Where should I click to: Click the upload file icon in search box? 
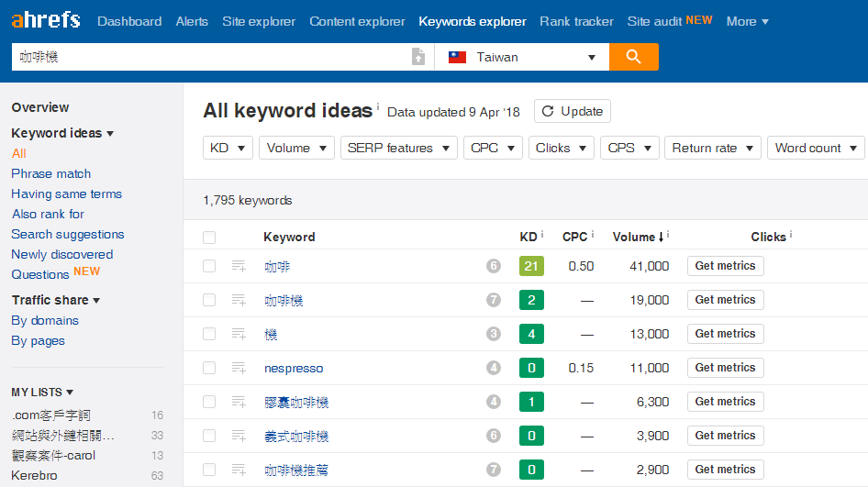(x=418, y=57)
